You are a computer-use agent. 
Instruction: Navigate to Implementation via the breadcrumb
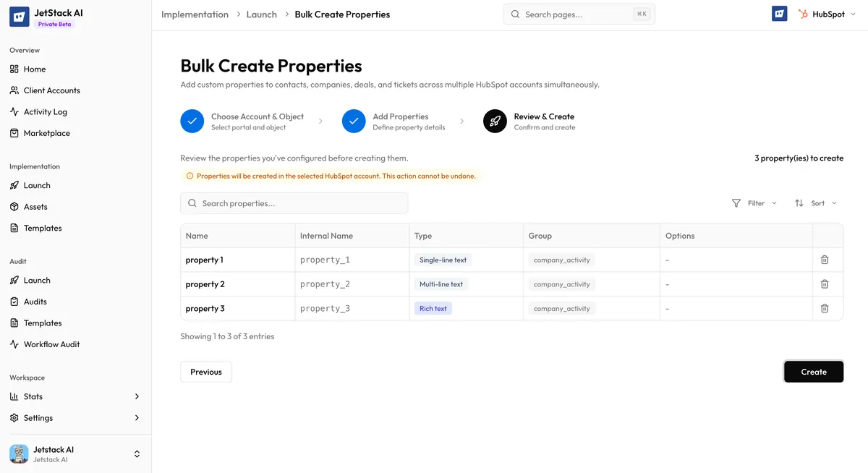click(x=195, y=13)
